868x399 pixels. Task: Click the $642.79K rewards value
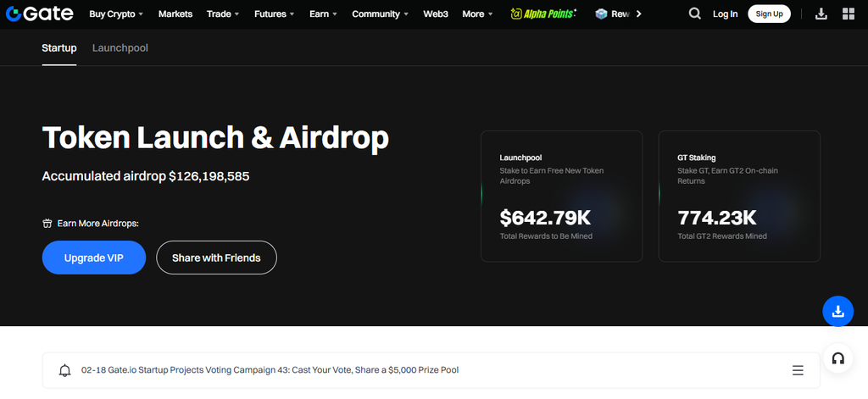coord(545,218)
